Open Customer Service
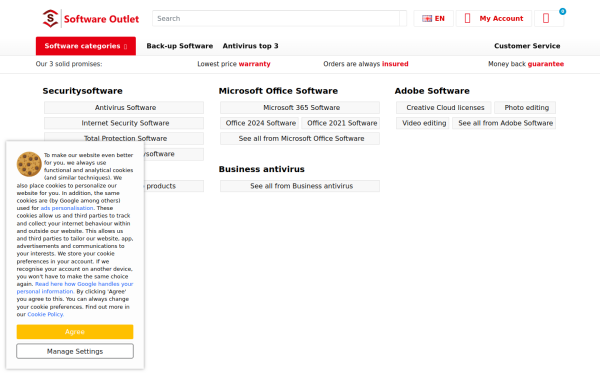Screen dimensions: 600x375 [527, 46]
